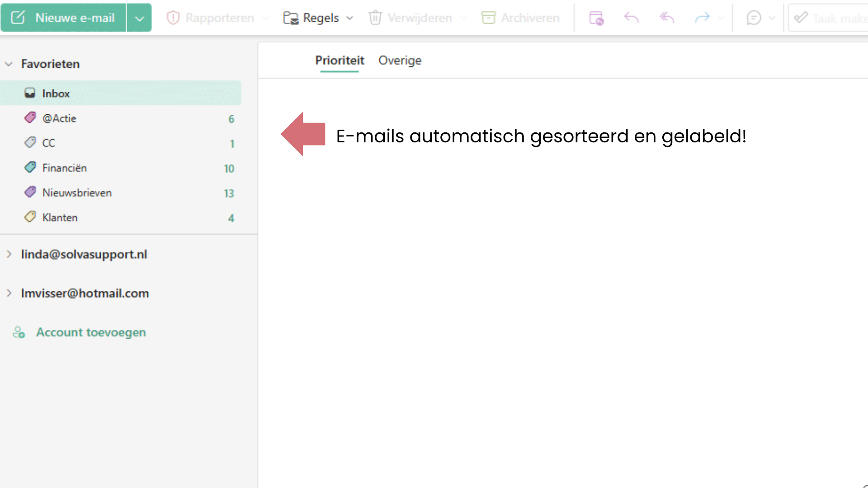Select the Rapporteren shield icon
Image resolution: width=868 pixels, height=488 pixels.
173,18
